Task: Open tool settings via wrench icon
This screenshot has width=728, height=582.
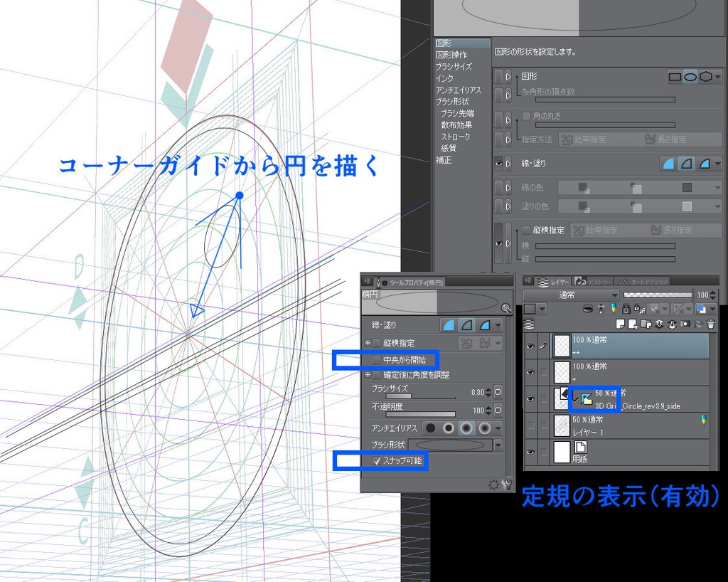Action: pyautogui.click(x=509, y=484)
